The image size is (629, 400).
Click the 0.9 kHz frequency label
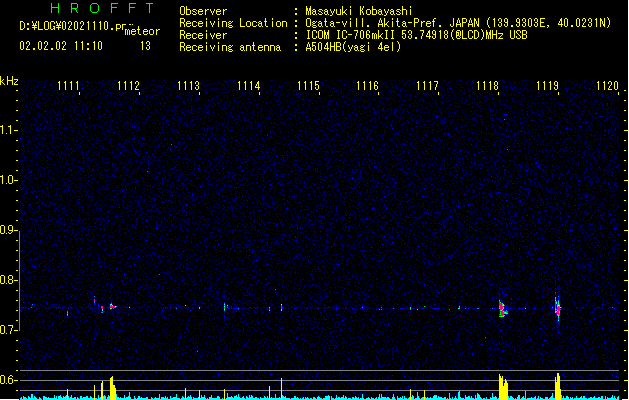point(8,230)
